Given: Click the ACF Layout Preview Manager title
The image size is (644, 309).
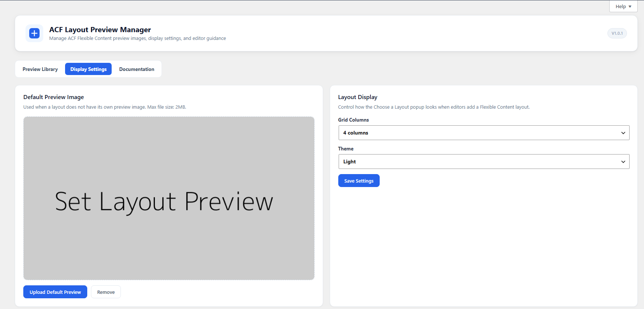Looking at the screenshot, I should [100, 30].
